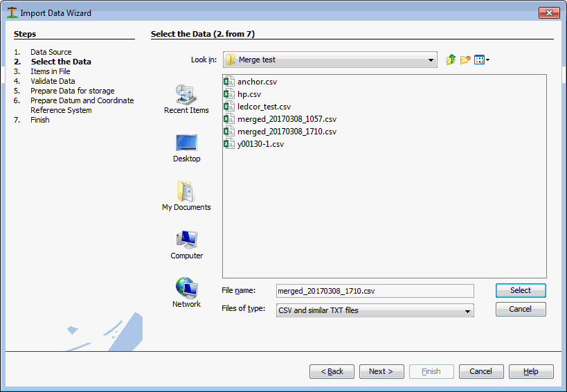This screenshot has width=567, height=392.
Task: Click the Select button
Action: tap(521, 290)
